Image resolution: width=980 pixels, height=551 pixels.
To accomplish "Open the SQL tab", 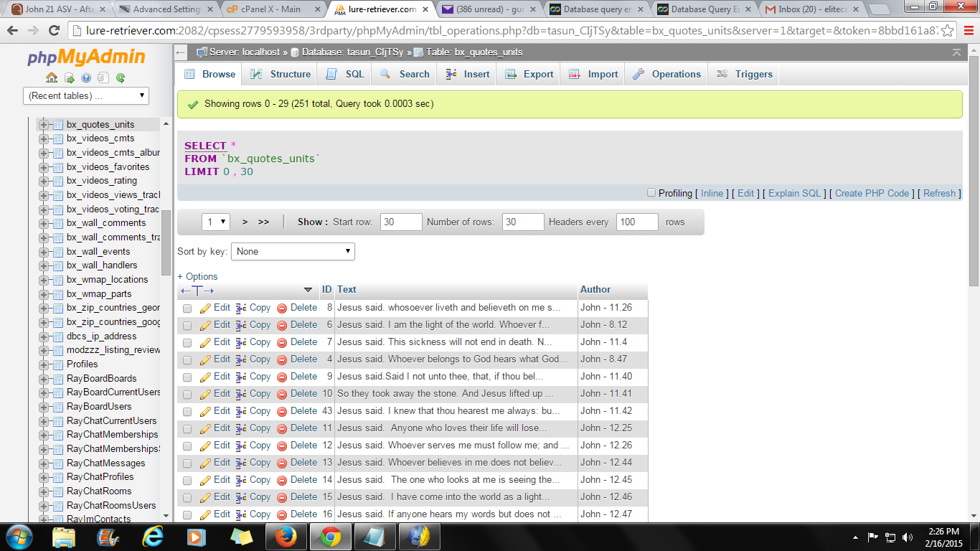I will [x=345, y=74].
